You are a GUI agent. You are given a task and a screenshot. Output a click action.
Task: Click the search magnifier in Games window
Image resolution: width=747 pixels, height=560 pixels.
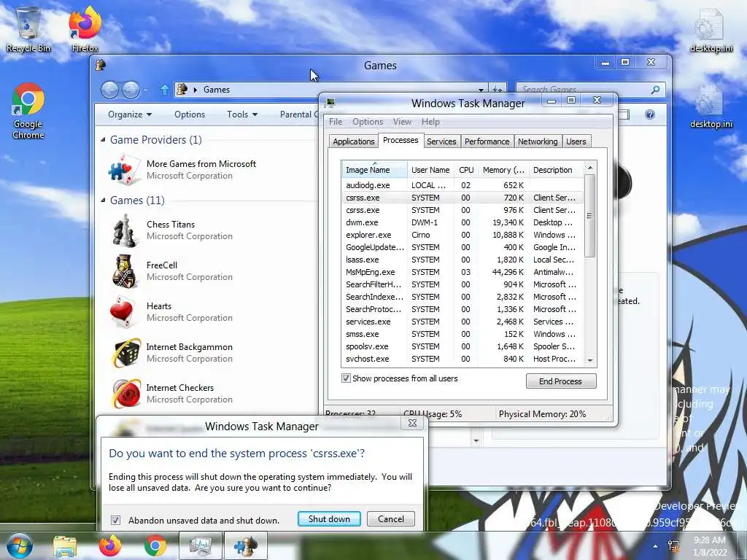click(x=656, y=90)
